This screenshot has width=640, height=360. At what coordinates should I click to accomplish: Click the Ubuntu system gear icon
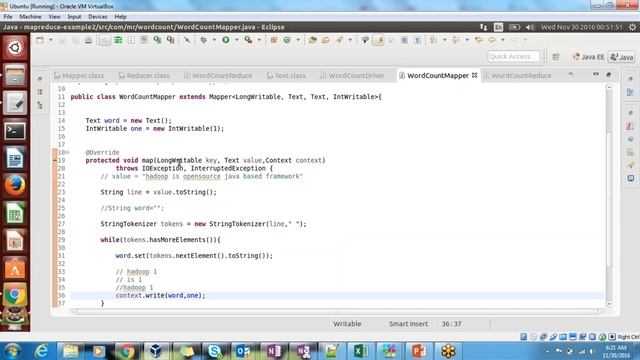point(632,27)
